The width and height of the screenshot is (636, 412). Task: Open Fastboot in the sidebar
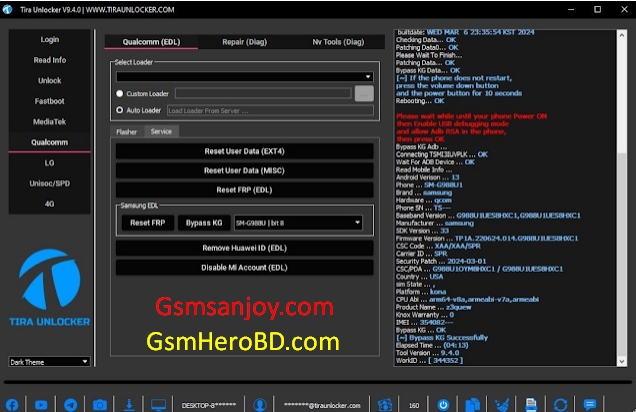point(49,101)
